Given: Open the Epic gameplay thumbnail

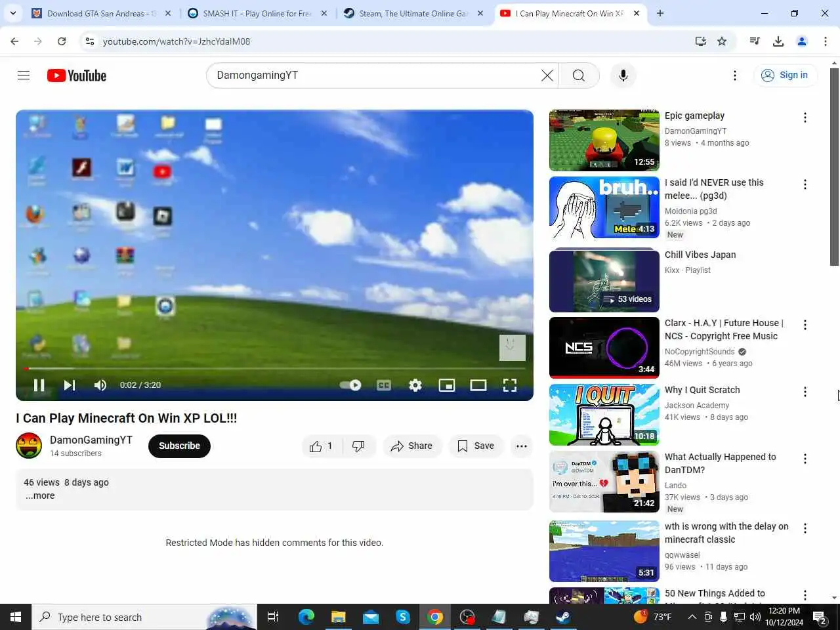Looking at the screenshot, I should click(x=604, y=140).
